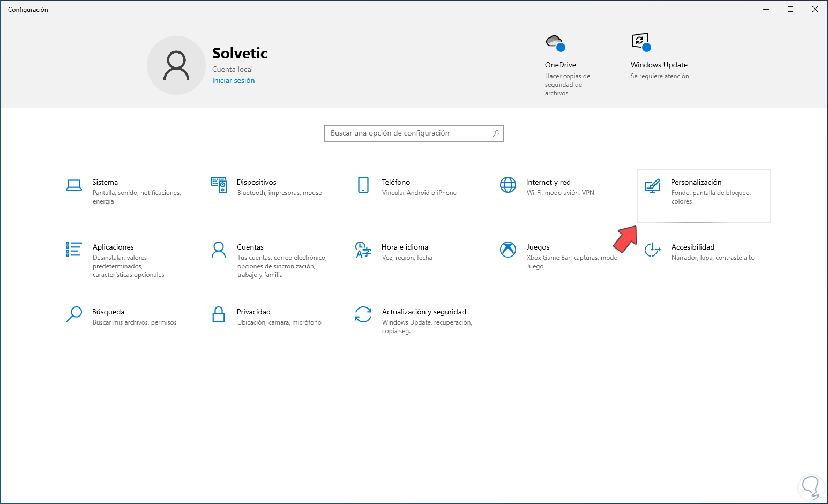828x504 pixels.
Task: Click the Teléfono phone icon
Action: tap(363, 185)
